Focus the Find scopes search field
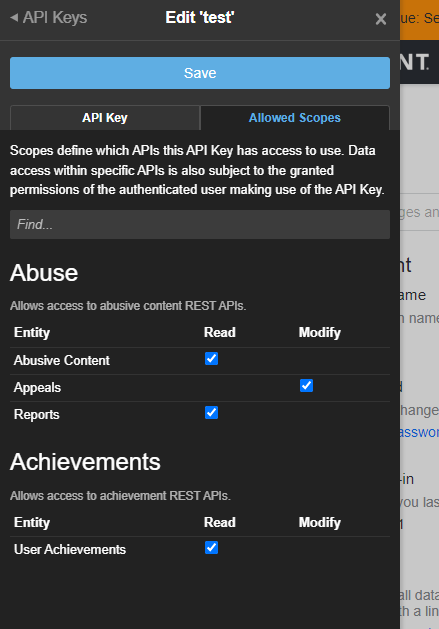 200,224
